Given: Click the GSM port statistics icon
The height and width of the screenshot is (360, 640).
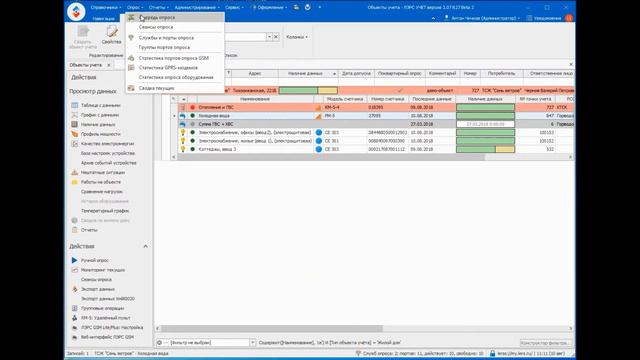Looking at the screenshot, I should click(131, 58).
